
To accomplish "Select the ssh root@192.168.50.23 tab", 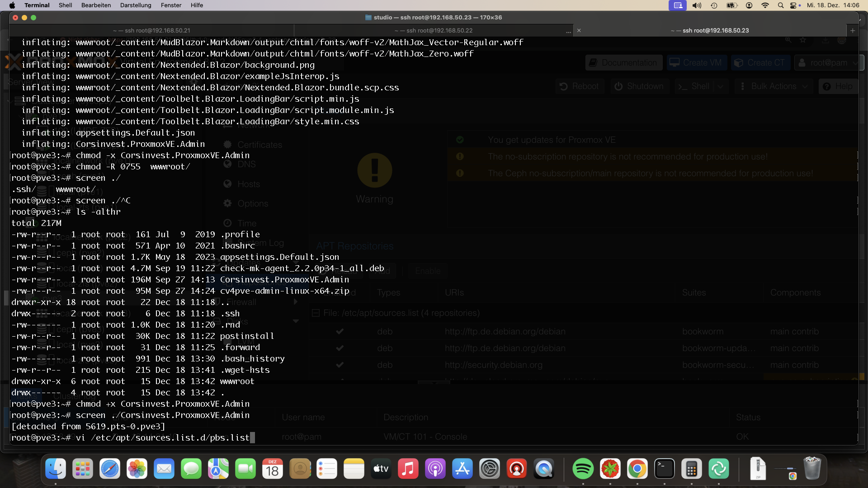I will coord(710,30).
